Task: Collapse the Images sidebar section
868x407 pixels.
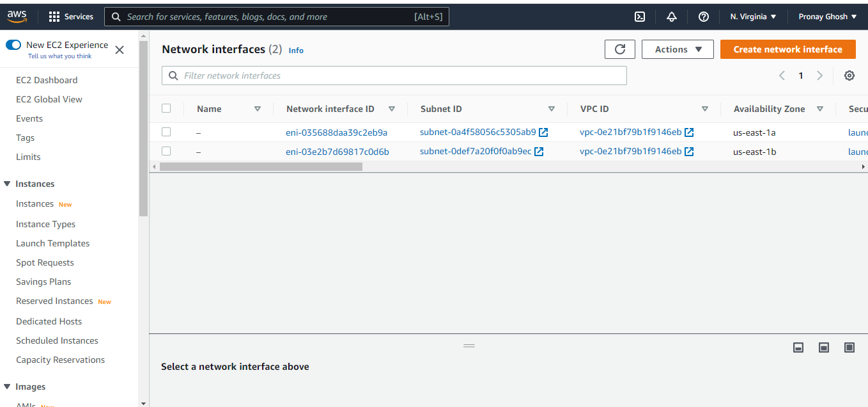Action: coord(8,387)
